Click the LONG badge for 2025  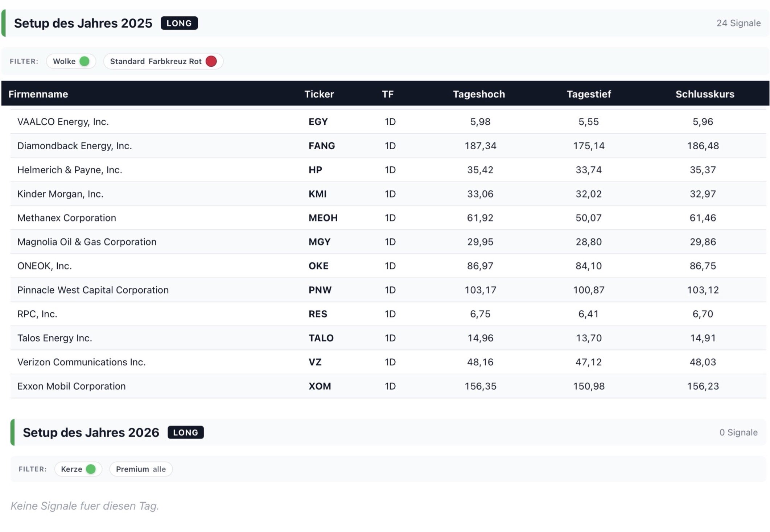[x=179, y=23]
